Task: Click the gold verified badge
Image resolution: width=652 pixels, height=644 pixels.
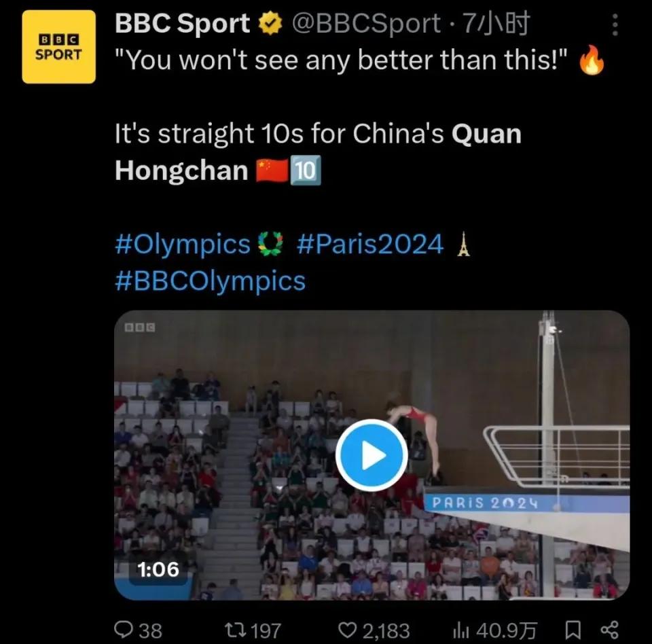Action: [x=270, y=25]
